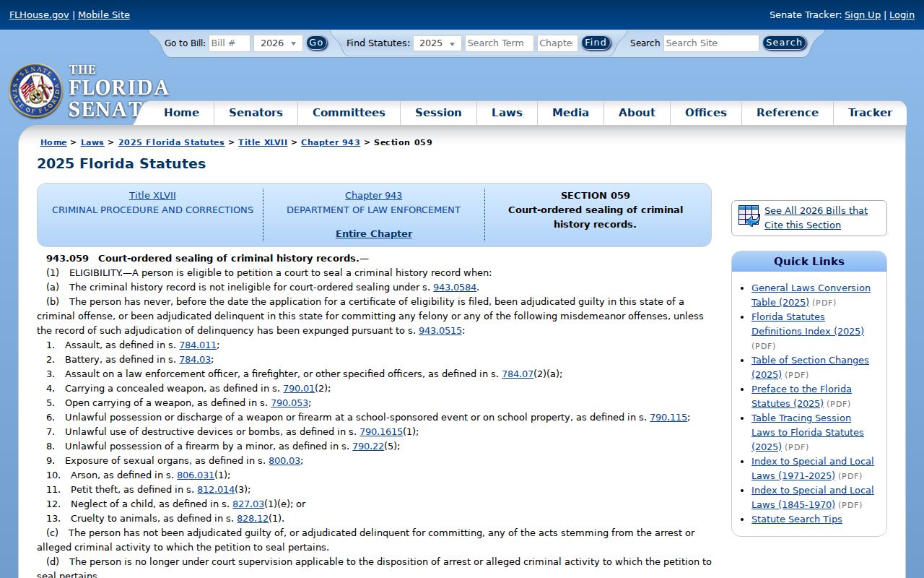
Task: Open Index to Special and Local Laws (1845-1970)
Action: (812, 497)
